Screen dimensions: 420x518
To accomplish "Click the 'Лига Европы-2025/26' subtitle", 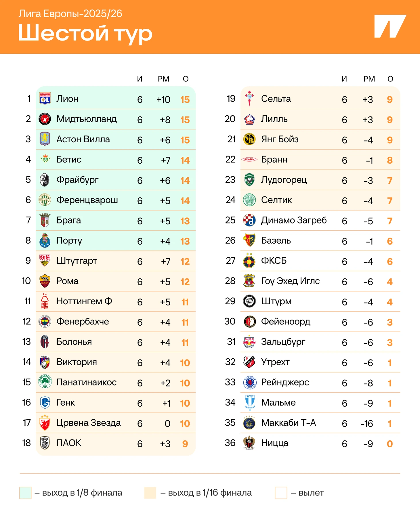I will click(70, 14).
